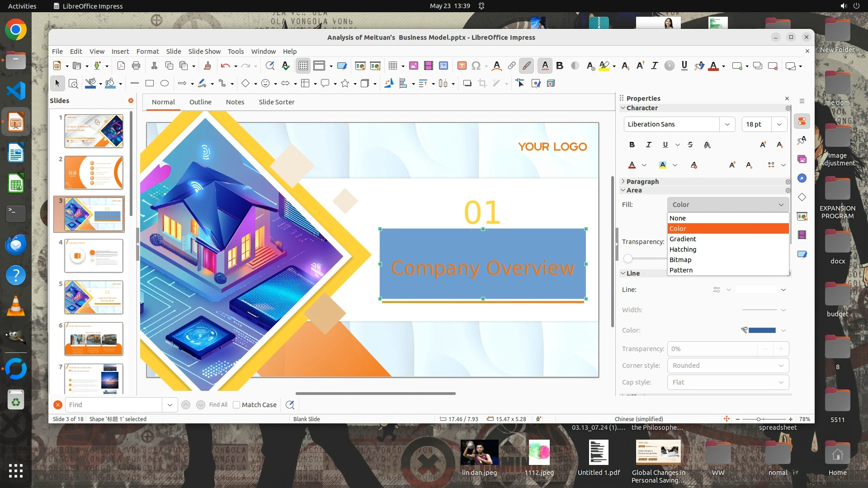Viewport: 868px width, 488px height.
Task: Toggle the Display Grid button
Action: click(303, 66)
